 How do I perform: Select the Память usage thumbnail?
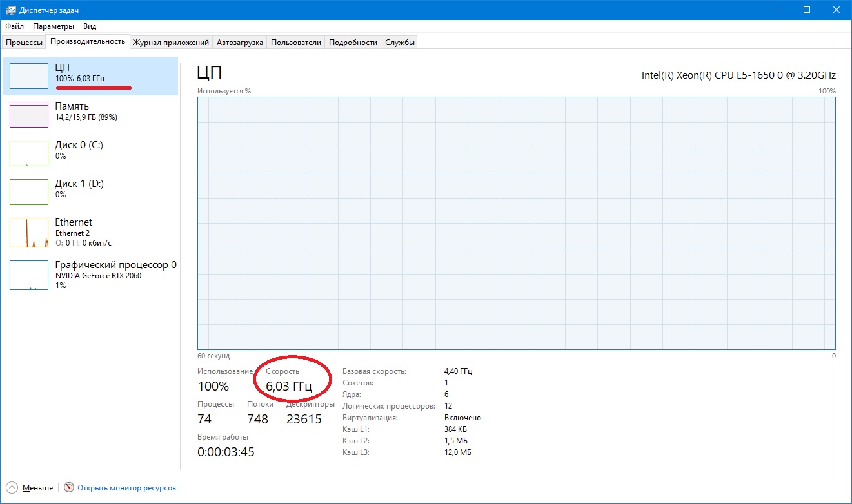[29, 115]
